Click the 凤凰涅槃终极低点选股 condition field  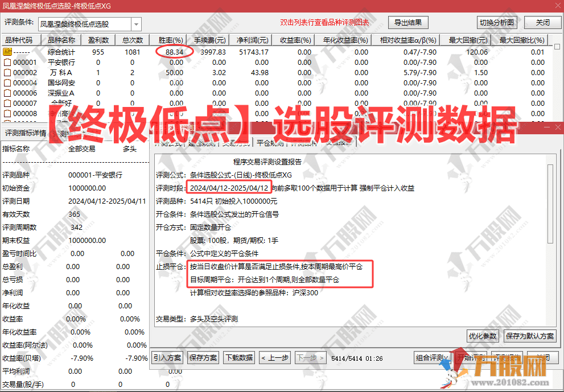pyautogui.click(x=85, y=24)
